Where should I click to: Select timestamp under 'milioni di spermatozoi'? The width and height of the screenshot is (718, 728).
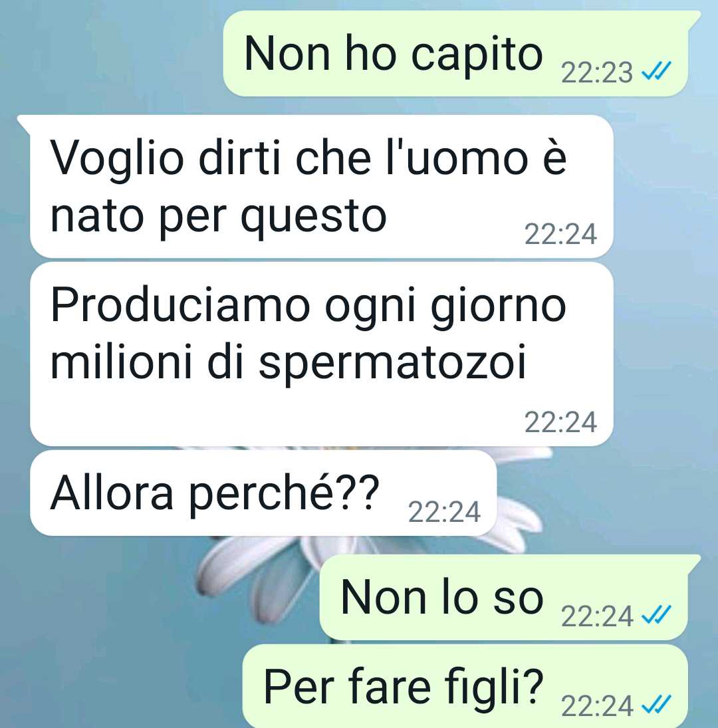560,422
